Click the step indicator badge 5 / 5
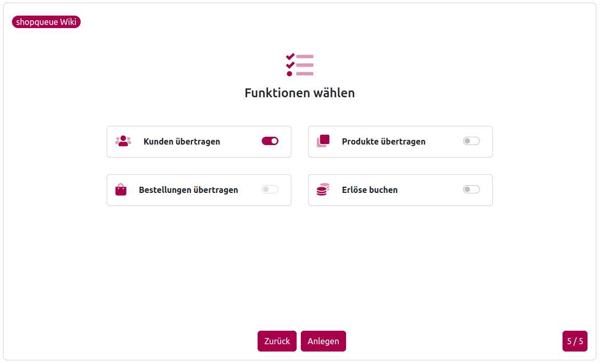The height and width of the screenshot is (364, 600). (575, 341)
